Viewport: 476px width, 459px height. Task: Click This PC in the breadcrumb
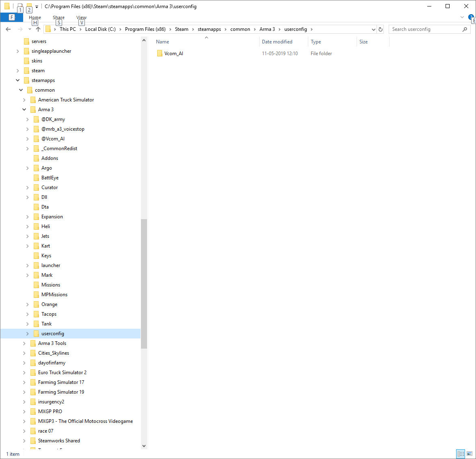pos(68,29)
